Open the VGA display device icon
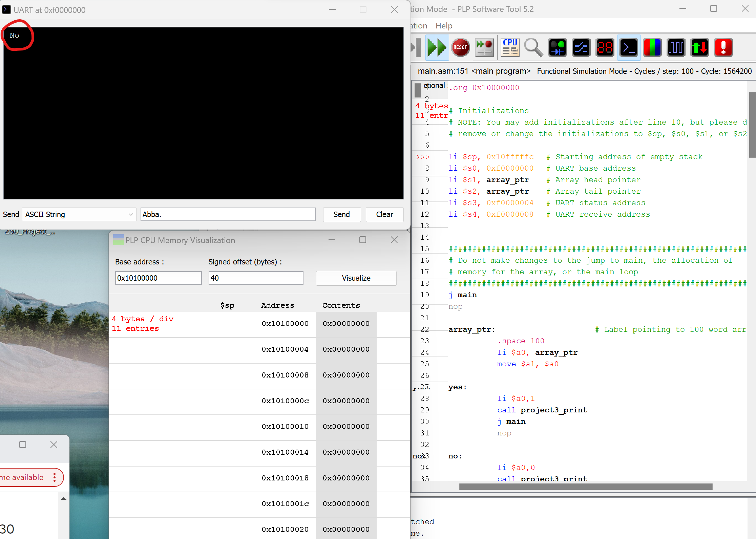 [x=652, y=47]
